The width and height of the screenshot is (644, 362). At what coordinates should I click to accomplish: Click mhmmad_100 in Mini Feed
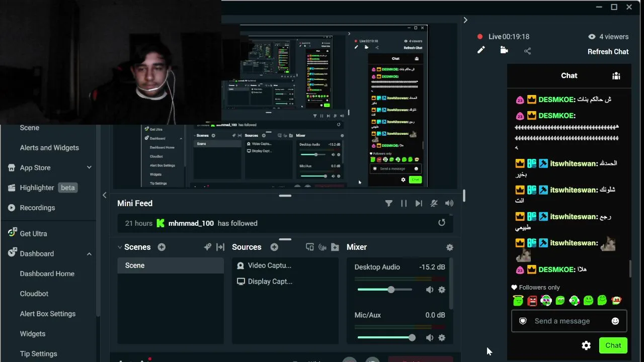click(x=191, y=223)
